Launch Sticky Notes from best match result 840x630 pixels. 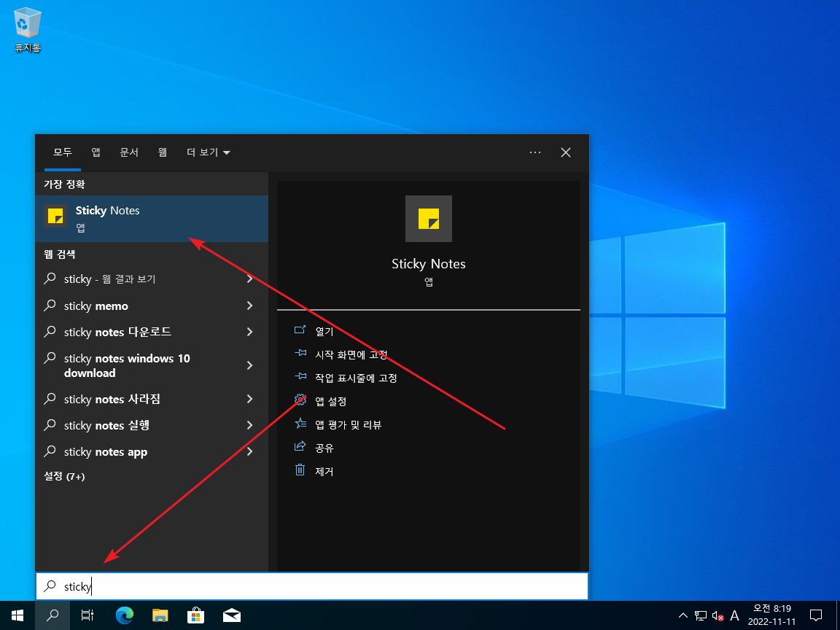click(152, 219)
